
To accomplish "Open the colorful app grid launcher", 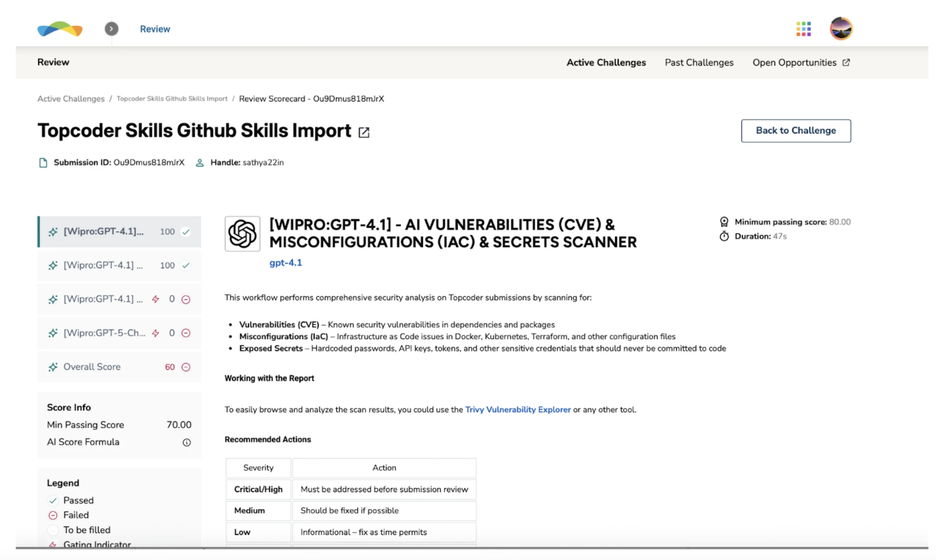I will tap(803, 29).
